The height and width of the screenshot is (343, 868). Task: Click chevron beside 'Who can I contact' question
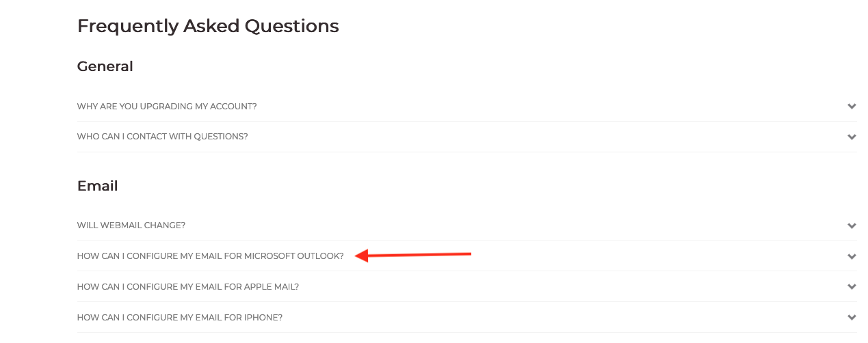(x=852, y=137)
